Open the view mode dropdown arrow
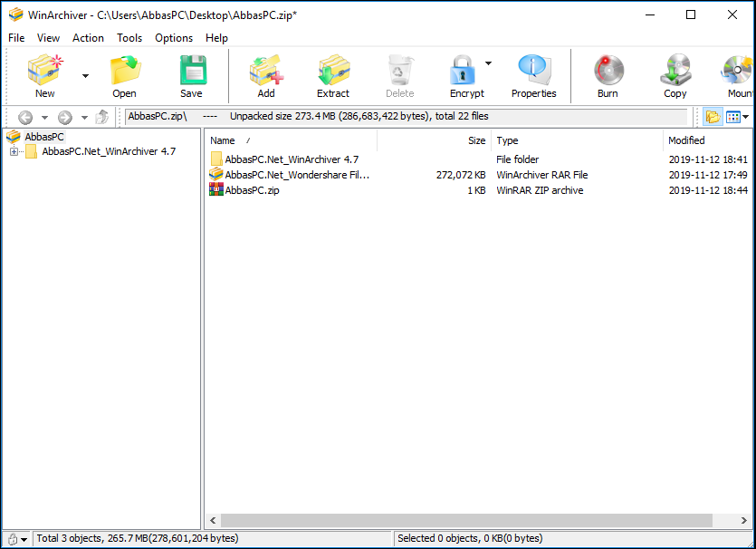Image resolution: width=756 pixels, height=549 pixels. click(746, 117)
